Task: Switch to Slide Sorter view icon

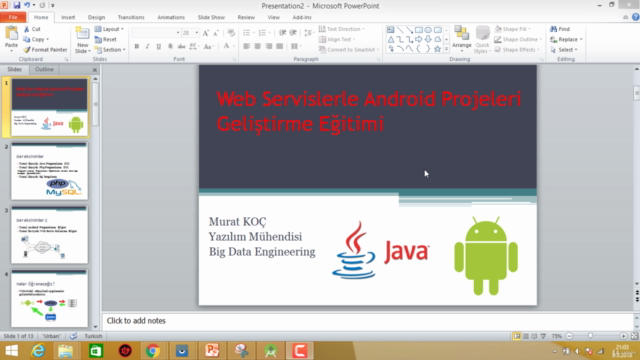Action: pyautogui.click(x=526, y=336)
